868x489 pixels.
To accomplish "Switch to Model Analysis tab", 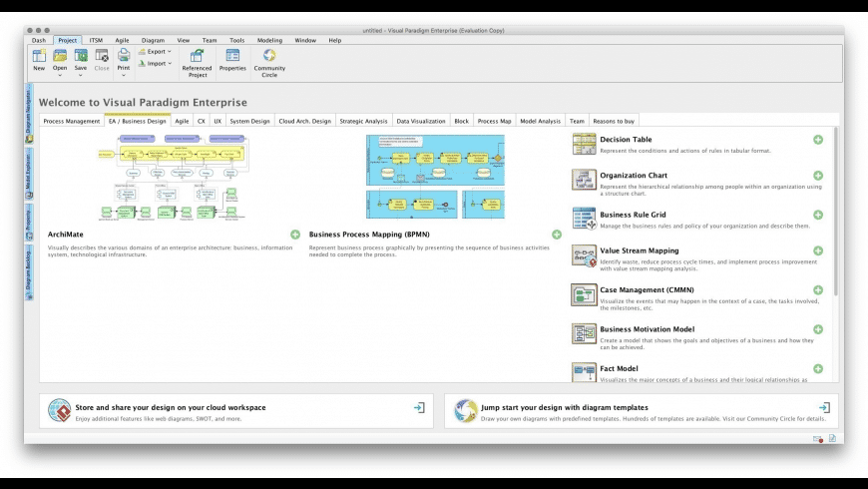I will pyautogui.click(x=541, y=121).
